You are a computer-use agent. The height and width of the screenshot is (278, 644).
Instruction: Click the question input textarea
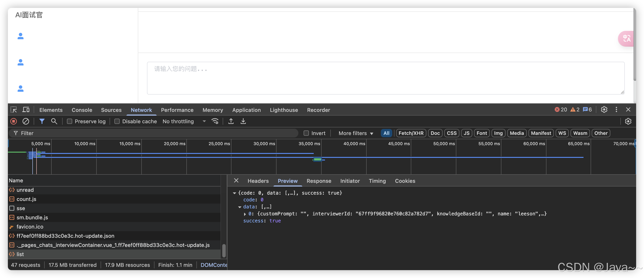pyautogui.click(x=385, y=78)
